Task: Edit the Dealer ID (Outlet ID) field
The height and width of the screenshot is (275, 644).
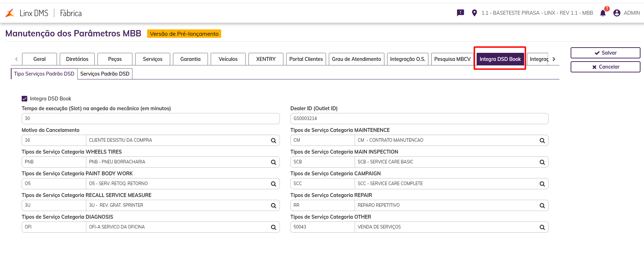Action: 419,119
